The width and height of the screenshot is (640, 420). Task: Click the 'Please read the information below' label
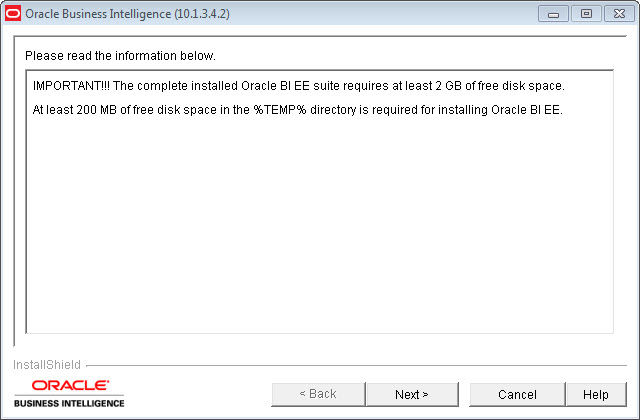pyautogui.click(x=120, y=56)
